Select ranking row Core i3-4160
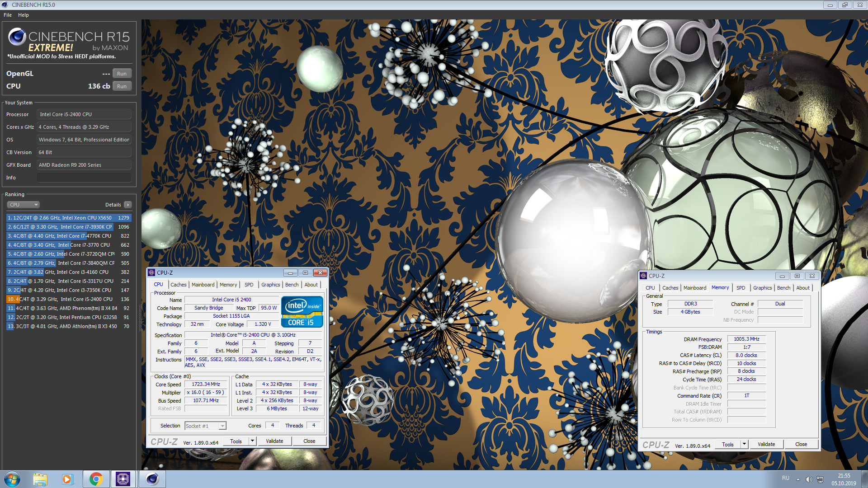This screenshot has width=868, height=488. (69, 272)
